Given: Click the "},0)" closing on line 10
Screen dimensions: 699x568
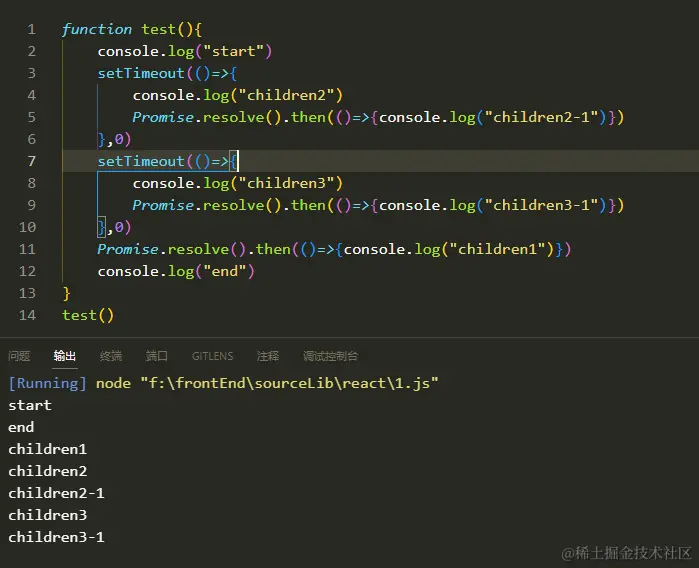Looking at the screenshot, I should 115,227.
